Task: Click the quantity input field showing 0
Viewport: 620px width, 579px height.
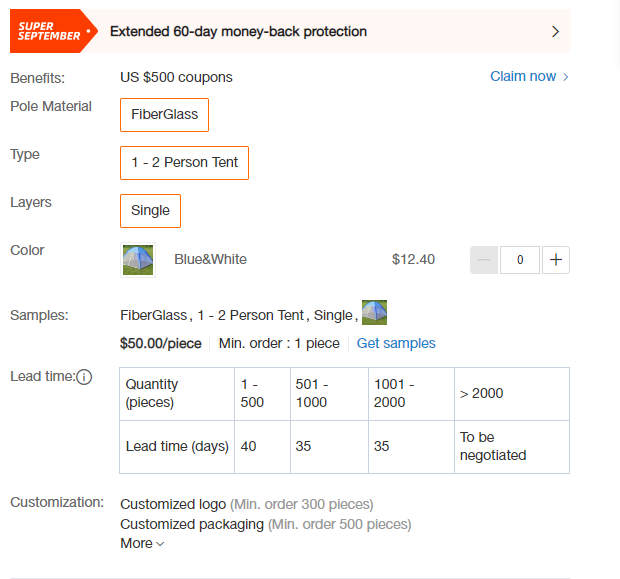Action: (x=520, y=260)
